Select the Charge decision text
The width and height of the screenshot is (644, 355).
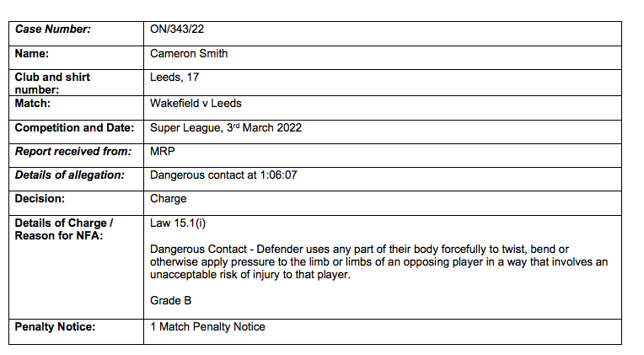168,199
